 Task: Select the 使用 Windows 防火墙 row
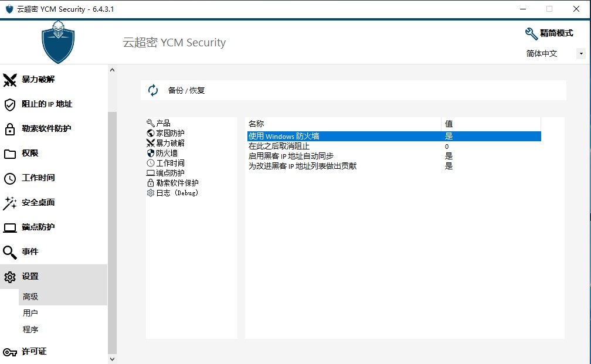(394, 136)
